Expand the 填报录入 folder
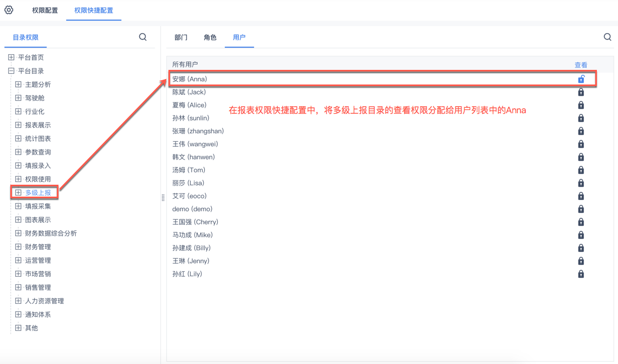Image resolution: width=618 pixels, height=364 pixels. 18,166
